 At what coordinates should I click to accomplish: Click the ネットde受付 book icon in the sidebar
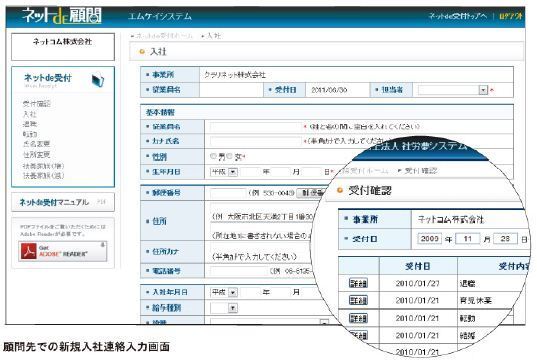pos(98,80)
